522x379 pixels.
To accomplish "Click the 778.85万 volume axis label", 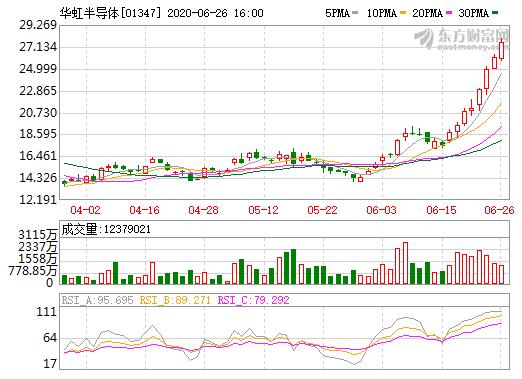I will [x=33, y=271].
